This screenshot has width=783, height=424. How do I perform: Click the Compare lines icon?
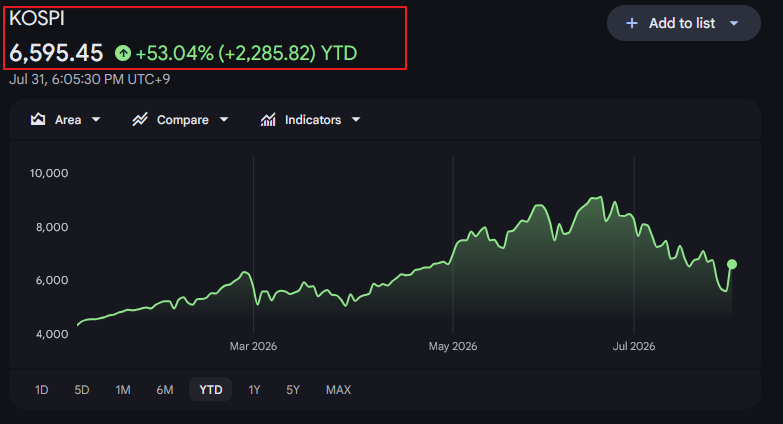[x=140, y=119]
